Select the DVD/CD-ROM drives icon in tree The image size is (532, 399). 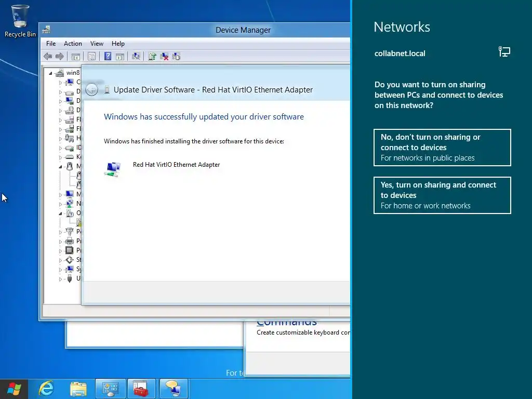pyautogui.click(x=70, y=110)
